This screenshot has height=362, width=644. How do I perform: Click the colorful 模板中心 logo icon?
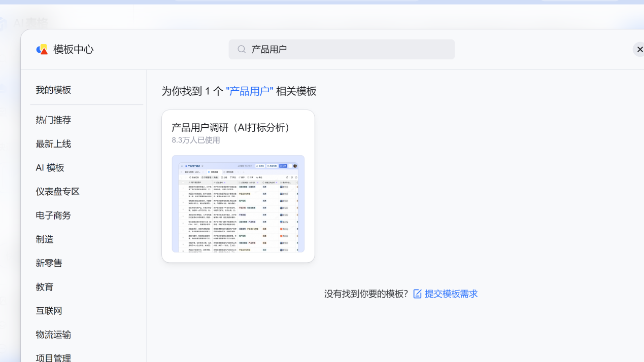[42, 49]
